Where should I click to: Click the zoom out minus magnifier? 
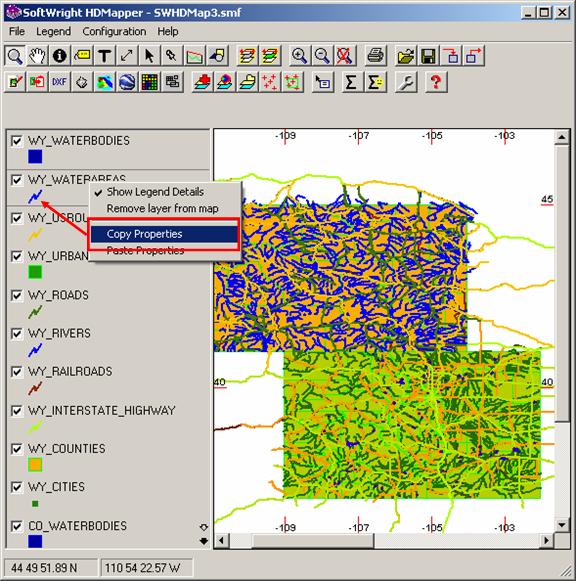(x=322, y=56)
